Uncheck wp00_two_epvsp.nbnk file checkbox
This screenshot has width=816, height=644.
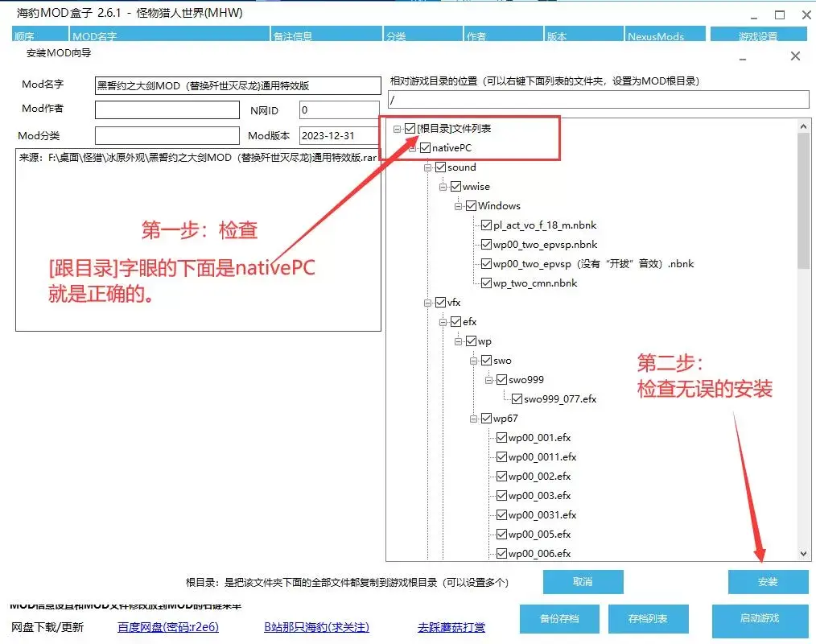click(x=486, y=245)
